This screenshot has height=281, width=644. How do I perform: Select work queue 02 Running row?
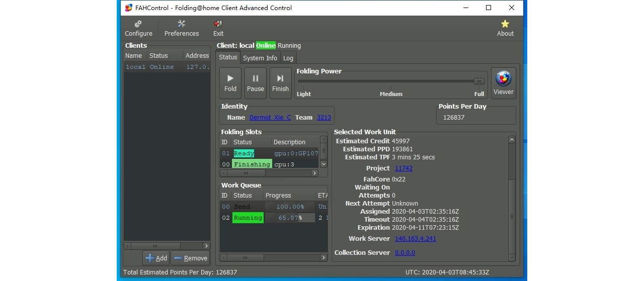pyautogui.click(x=274, y=218)
